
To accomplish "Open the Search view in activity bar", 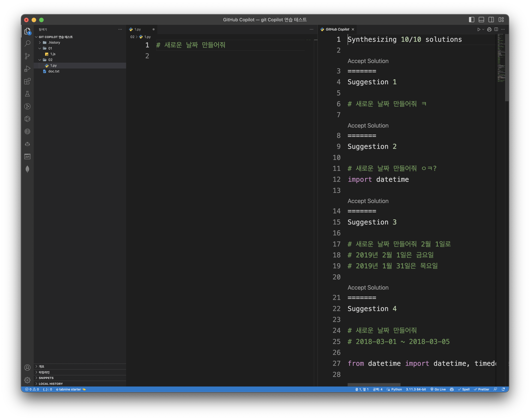I will (27, 43).
